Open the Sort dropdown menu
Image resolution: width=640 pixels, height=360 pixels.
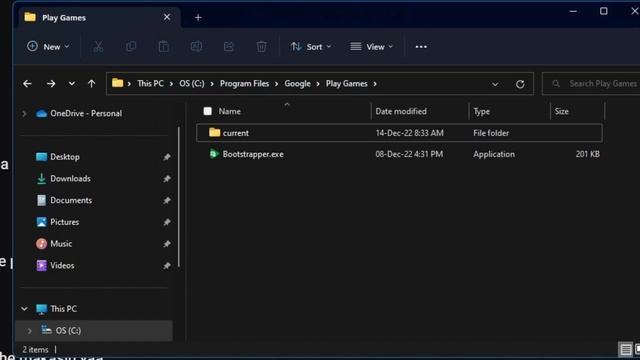tap(311, 47)
